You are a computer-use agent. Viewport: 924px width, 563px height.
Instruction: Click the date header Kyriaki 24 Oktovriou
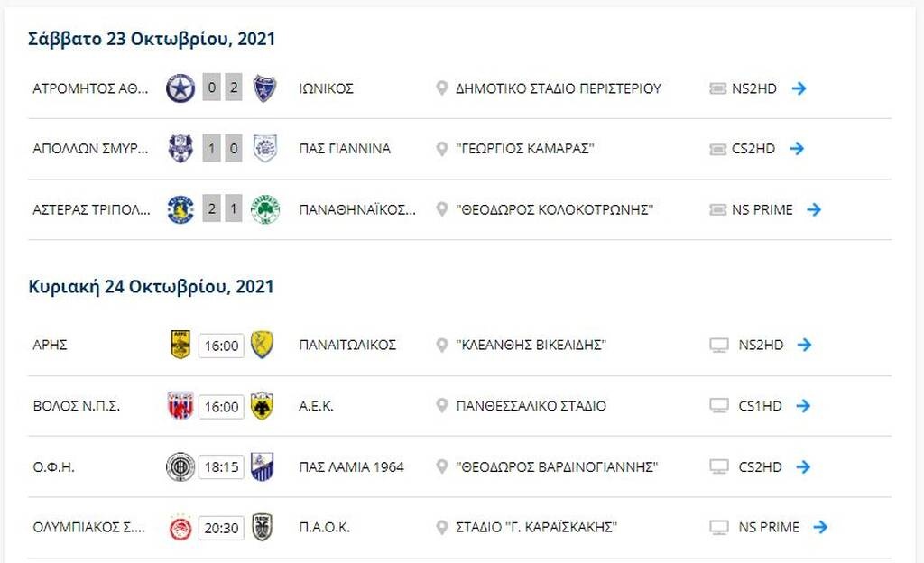click(x=150, y=286)
